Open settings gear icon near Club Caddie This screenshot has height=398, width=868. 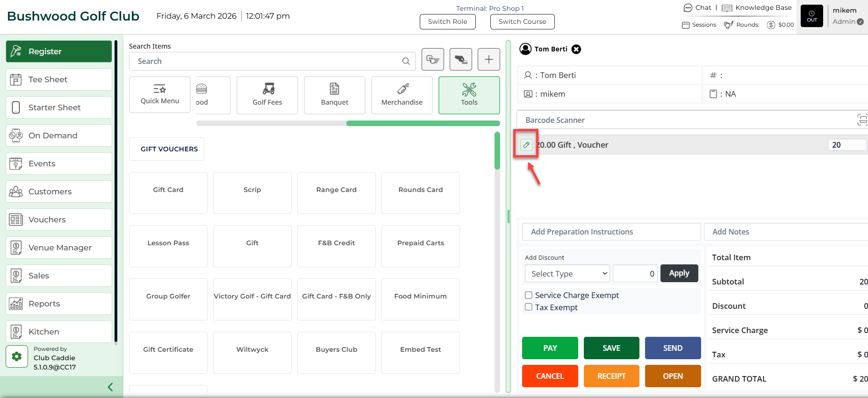[x=17, y=357]
